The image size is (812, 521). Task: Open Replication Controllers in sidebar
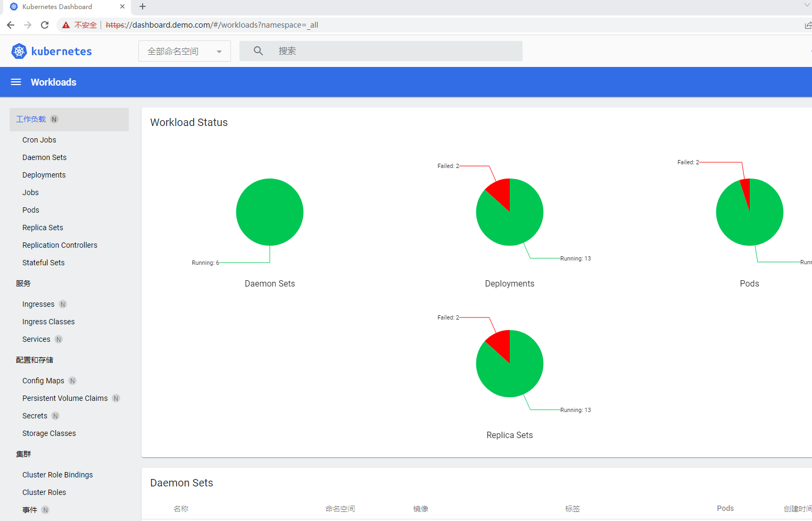tap(60, 245)
